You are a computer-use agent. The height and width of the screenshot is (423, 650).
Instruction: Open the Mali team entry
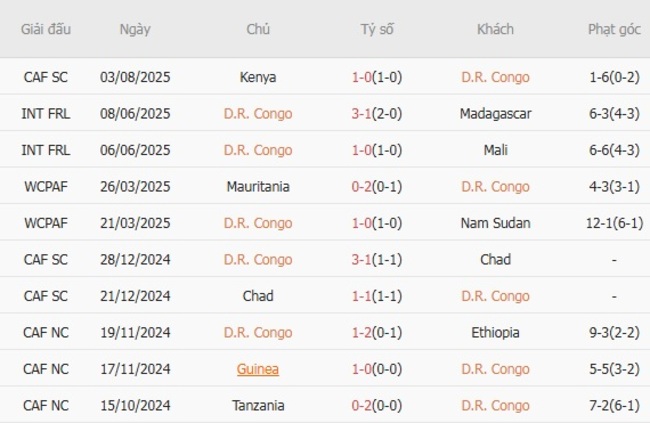(495, 150)
